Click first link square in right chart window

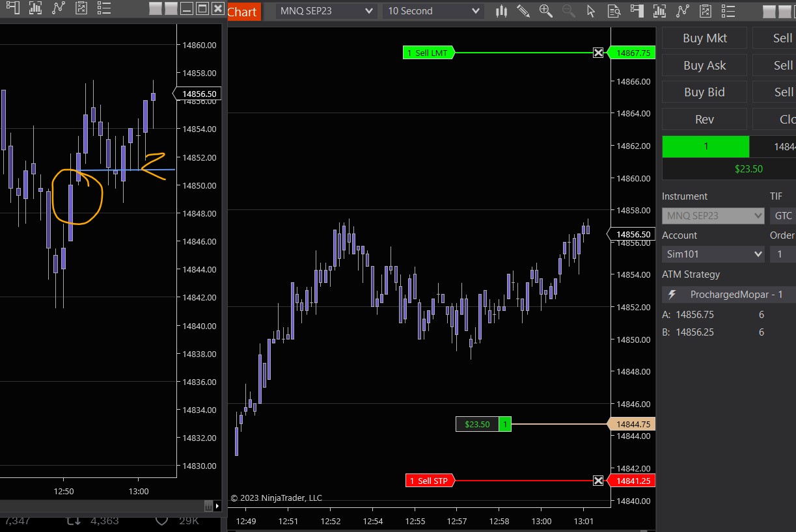[x=769, y=10]
